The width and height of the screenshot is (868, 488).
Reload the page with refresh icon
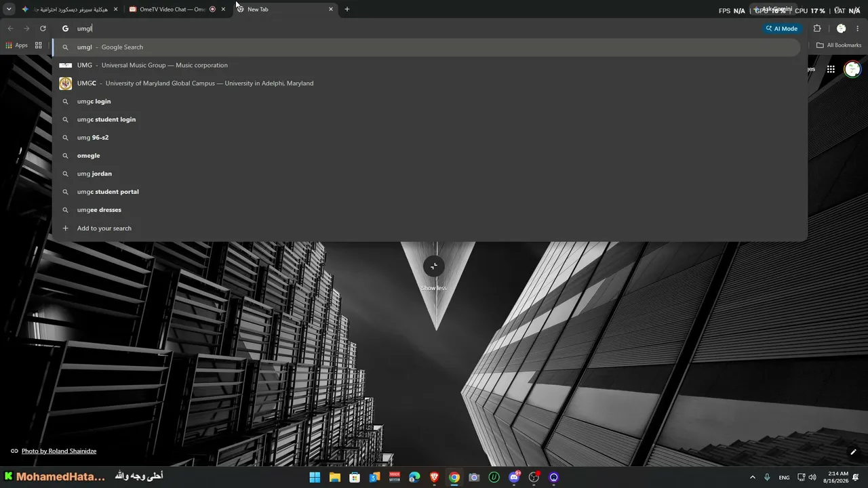point(43,28)
